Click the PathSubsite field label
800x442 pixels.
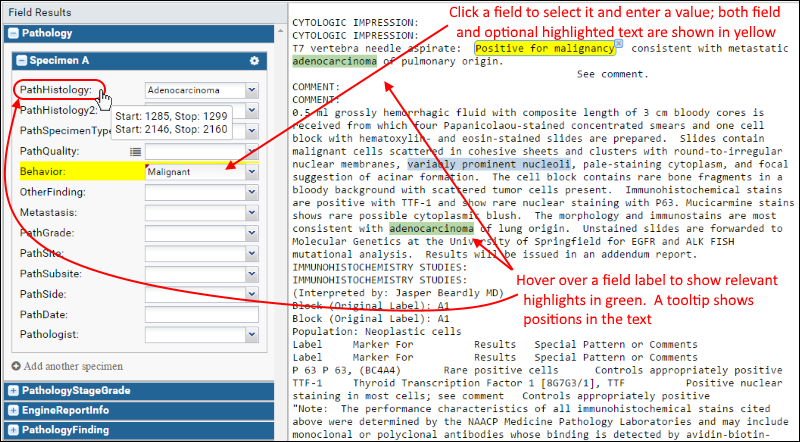pos(51,274)
